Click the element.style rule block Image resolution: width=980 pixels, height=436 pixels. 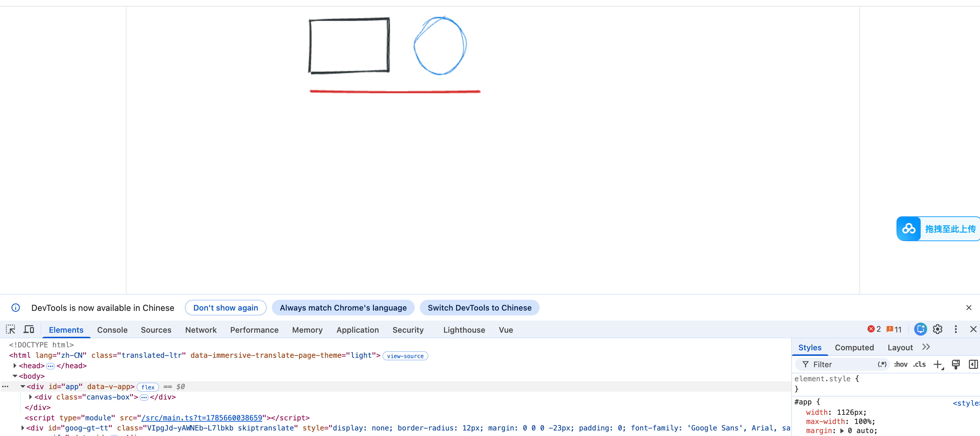pos(886,384)
